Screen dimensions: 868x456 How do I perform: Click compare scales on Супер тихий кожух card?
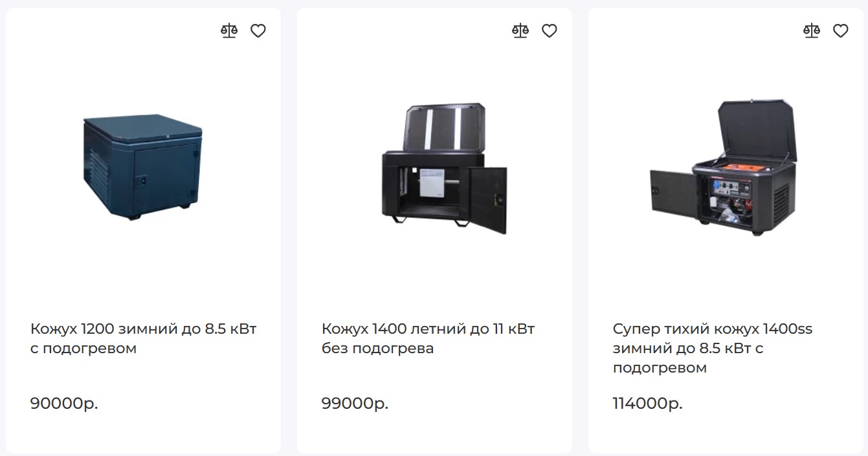click(812, 30)
